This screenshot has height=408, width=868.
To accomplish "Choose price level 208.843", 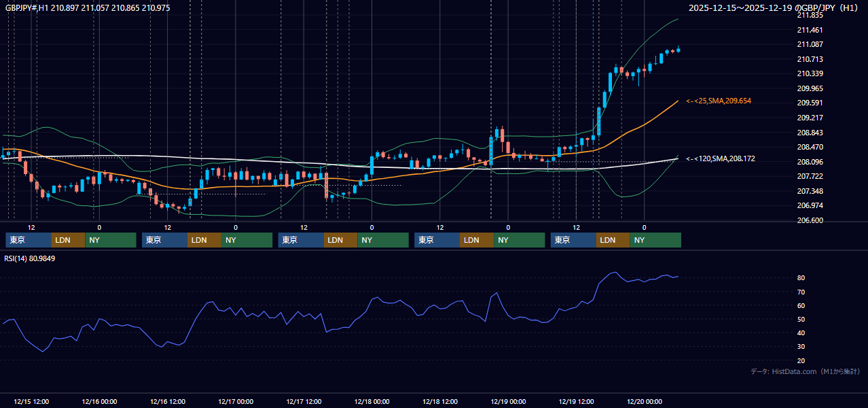I will 810,133.
